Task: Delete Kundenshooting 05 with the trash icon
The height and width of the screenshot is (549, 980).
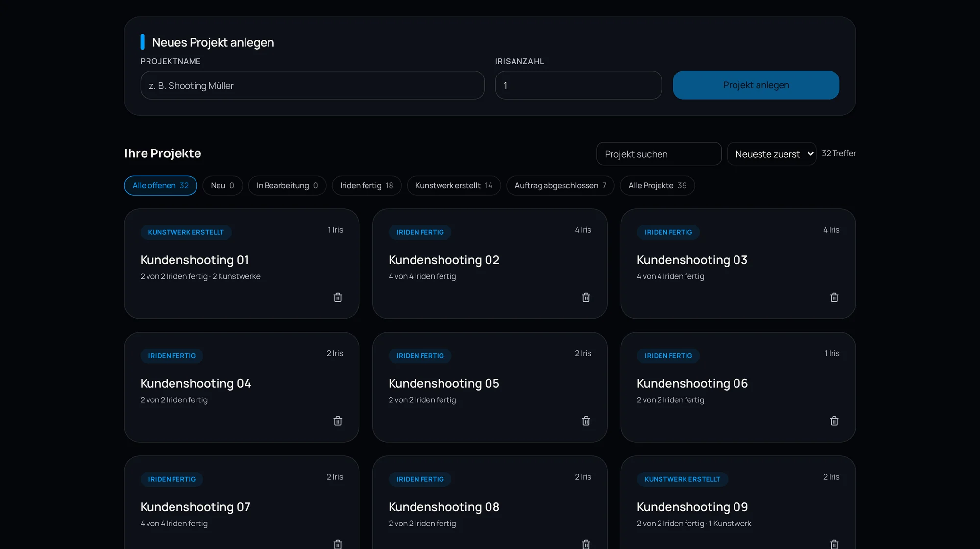Action: click(x=586, y=421)
